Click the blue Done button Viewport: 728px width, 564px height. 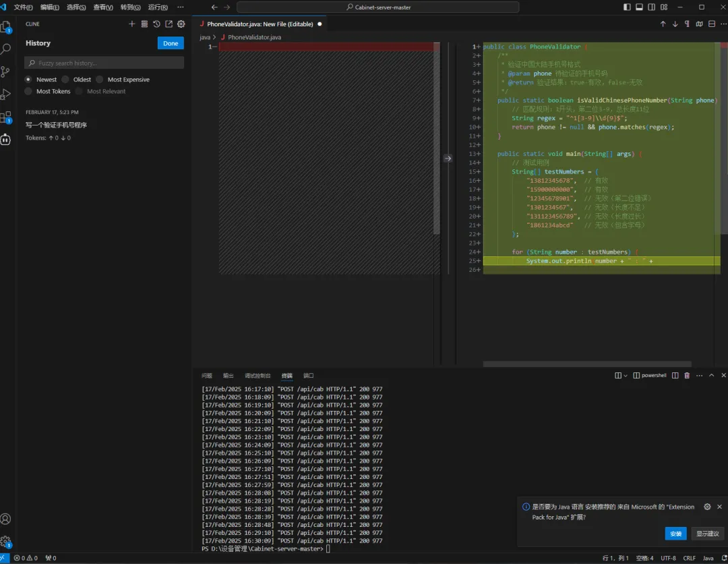tap(171, 43)
